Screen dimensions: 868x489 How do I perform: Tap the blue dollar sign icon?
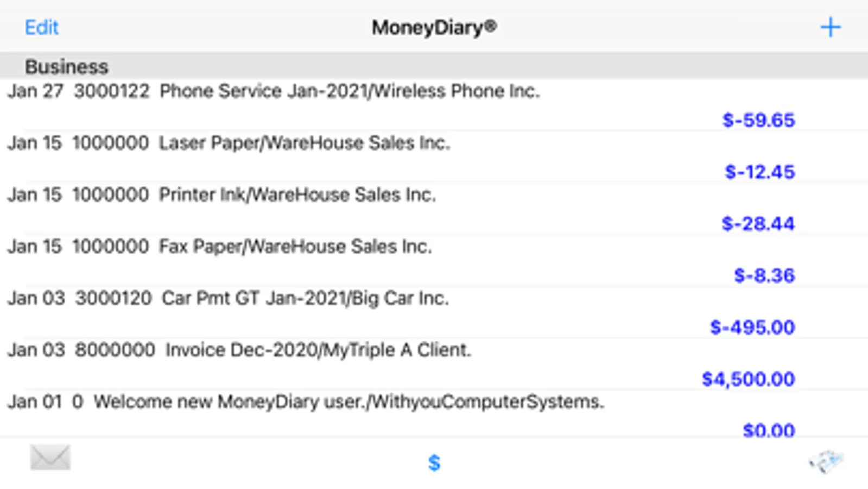434,463
